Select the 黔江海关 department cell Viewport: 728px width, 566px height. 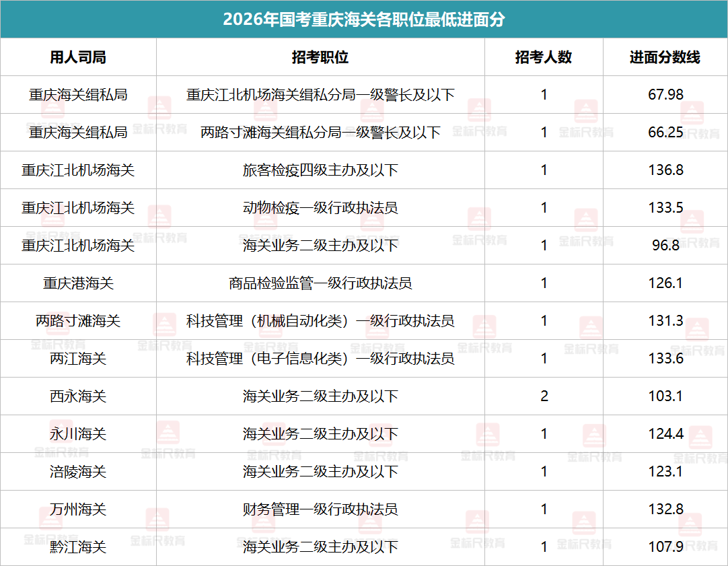pyautogui.click(x=78, y=546)
